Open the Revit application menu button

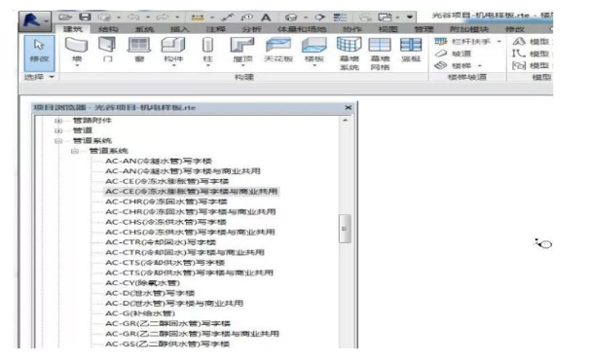34,20
